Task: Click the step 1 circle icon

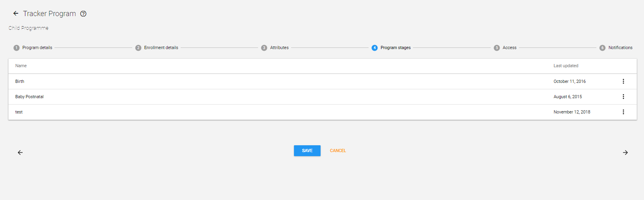Action: [x=17, y=48]
